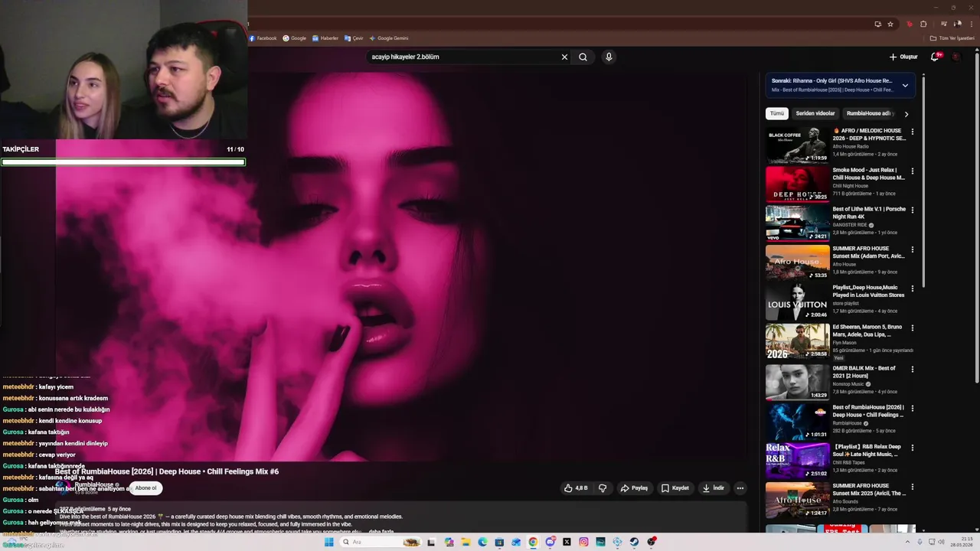This screenshot has height=551, width=980.
Task: Open YouTube notifications bell
Action: tap(935, 57)
